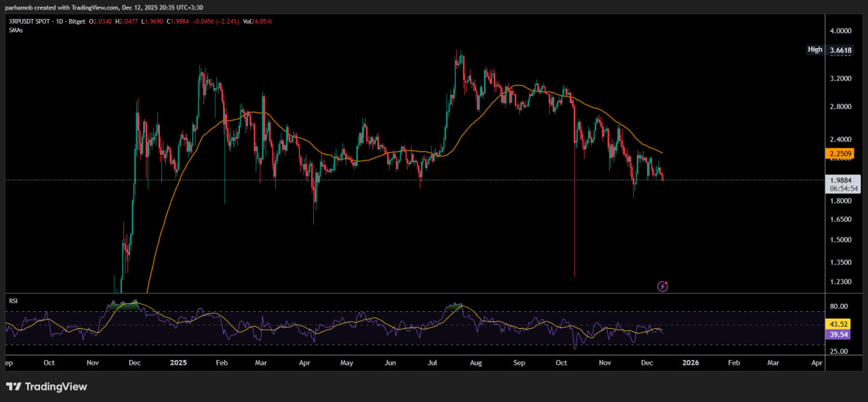Click the 06:54:54 candle countdown timer
Viewport: 868px width, 402px height.
click(x=839, y=188)
